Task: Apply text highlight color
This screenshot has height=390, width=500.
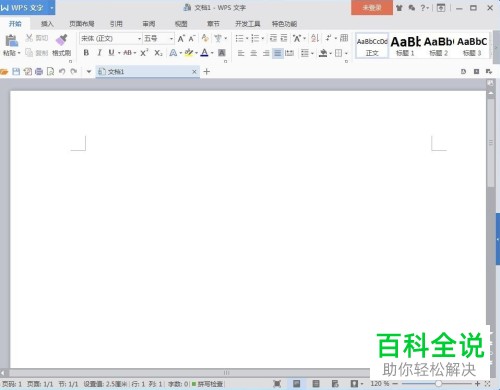Action: [189, 52]
